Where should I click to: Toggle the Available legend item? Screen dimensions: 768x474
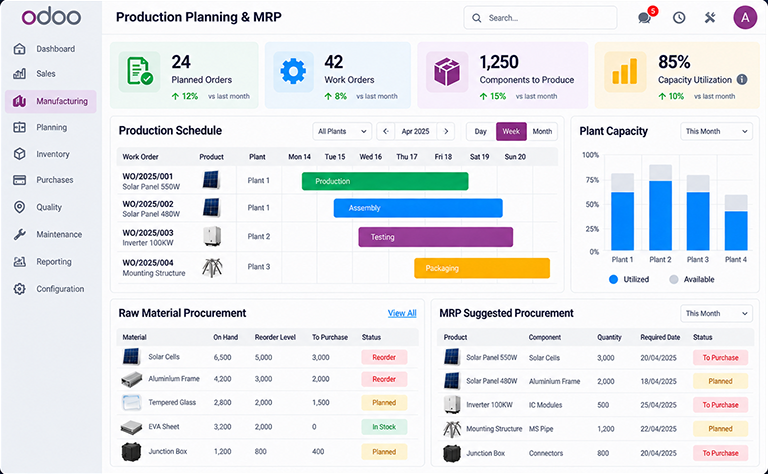tap(692, 279)
